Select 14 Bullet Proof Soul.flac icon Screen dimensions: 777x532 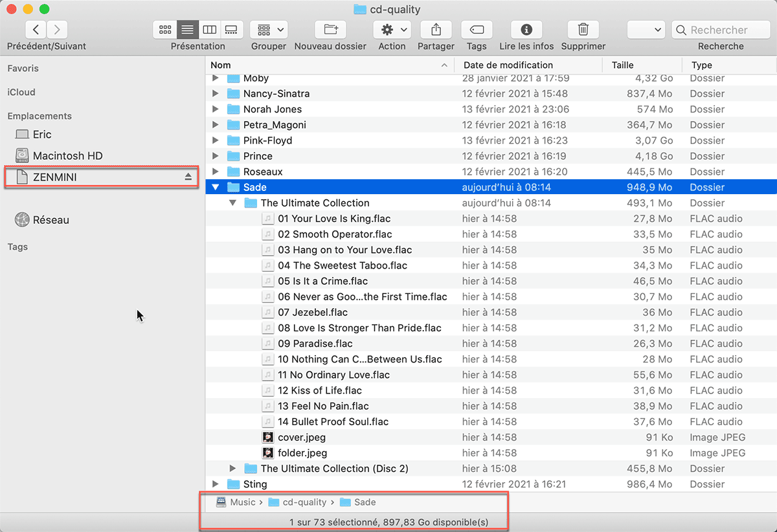[x=268, y=421]
